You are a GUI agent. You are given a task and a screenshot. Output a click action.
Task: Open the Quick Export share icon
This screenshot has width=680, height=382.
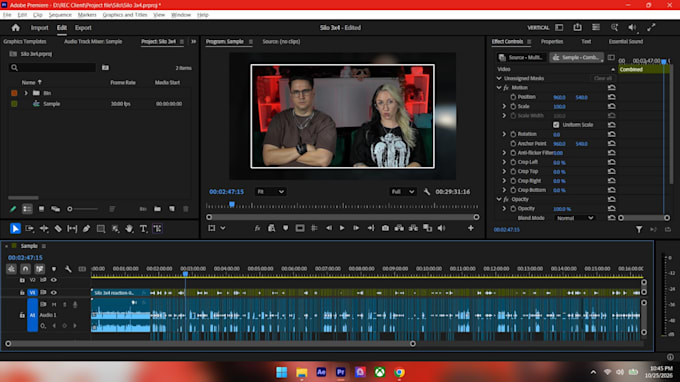577,27
